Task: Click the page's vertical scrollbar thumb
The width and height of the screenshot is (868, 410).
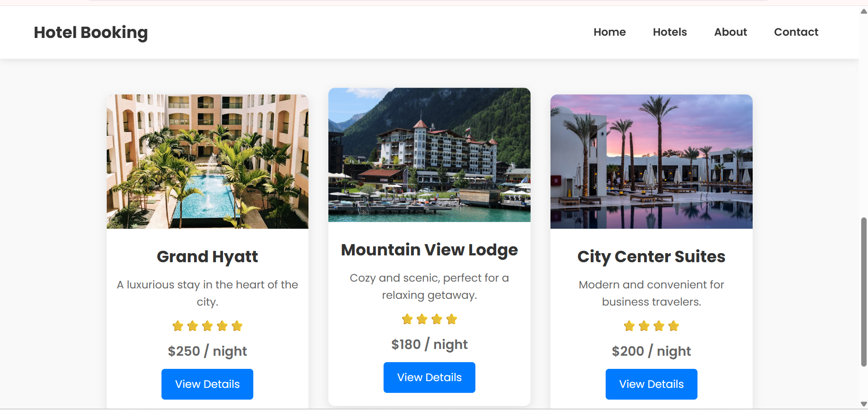Action: click(x=863, y=292)
